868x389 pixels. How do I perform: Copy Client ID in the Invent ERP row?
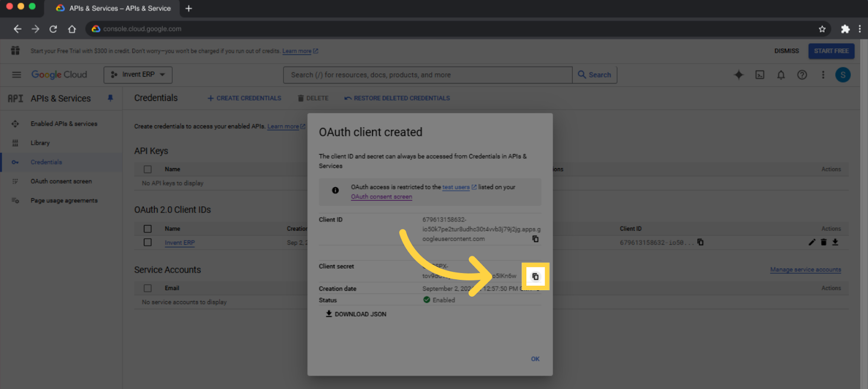pos(700,242)
